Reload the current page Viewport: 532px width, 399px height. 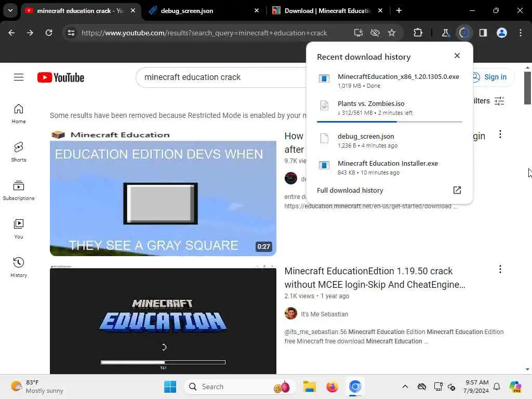(49, 33)
